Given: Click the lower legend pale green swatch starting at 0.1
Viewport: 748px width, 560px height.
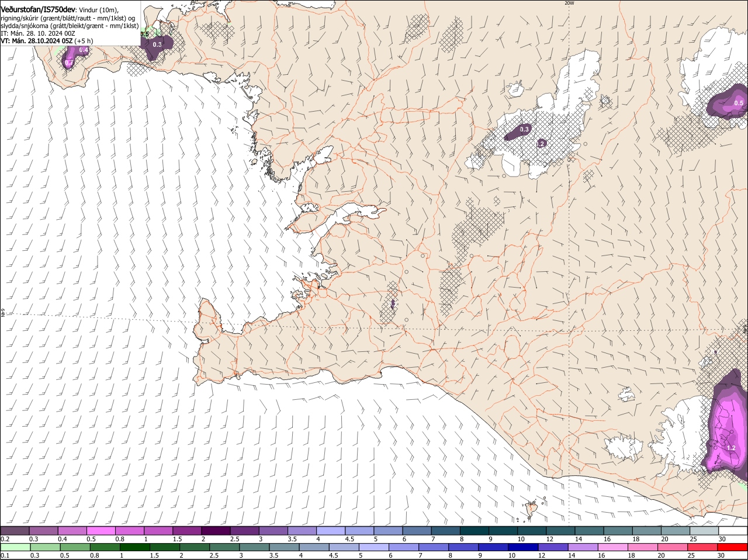Looking at the screenshot, I should (15, 547).
